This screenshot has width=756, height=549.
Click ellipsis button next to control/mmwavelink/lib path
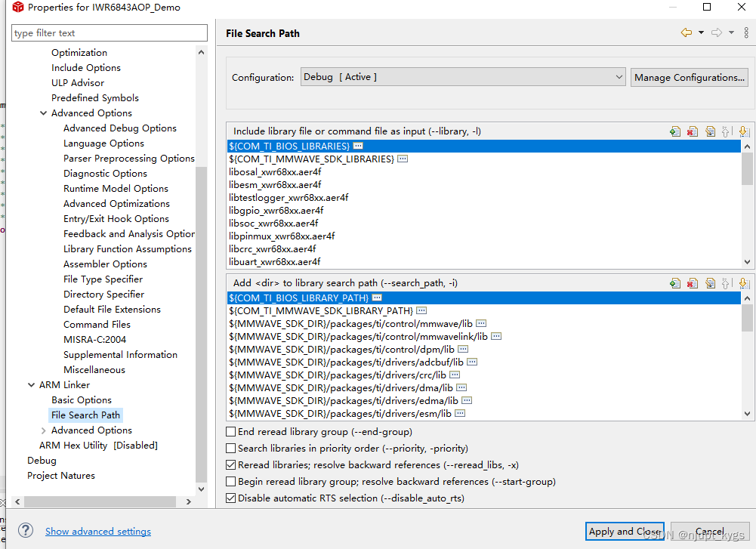point(496,336)
